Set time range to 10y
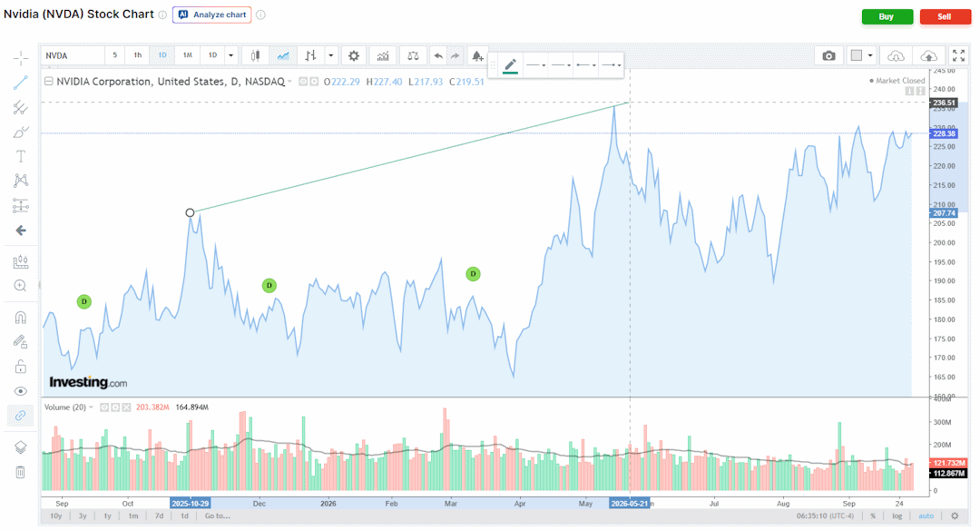 55,515
